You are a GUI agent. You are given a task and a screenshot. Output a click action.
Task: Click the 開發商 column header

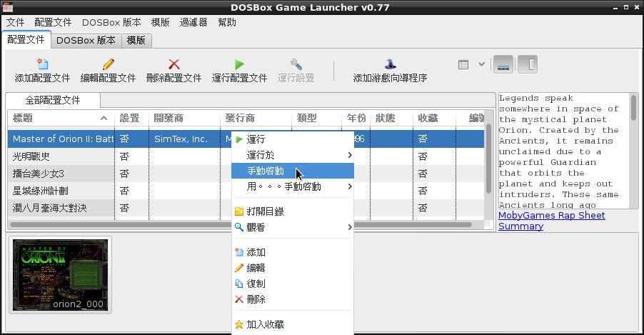point(184,119)
